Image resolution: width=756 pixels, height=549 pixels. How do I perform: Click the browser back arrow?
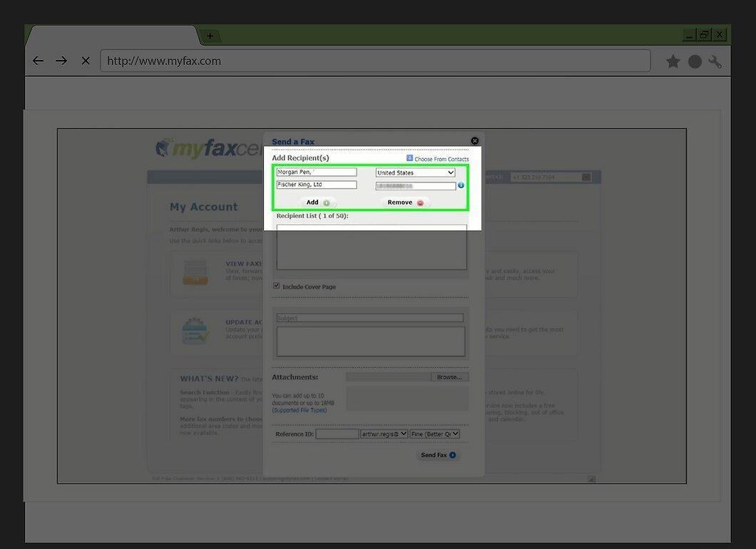[38, 61]
